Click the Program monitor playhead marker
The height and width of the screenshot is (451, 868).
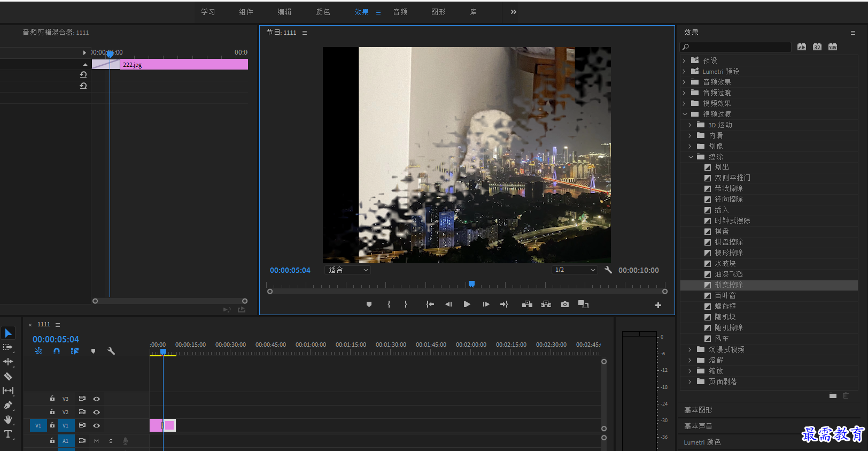[x=471, y=284]
